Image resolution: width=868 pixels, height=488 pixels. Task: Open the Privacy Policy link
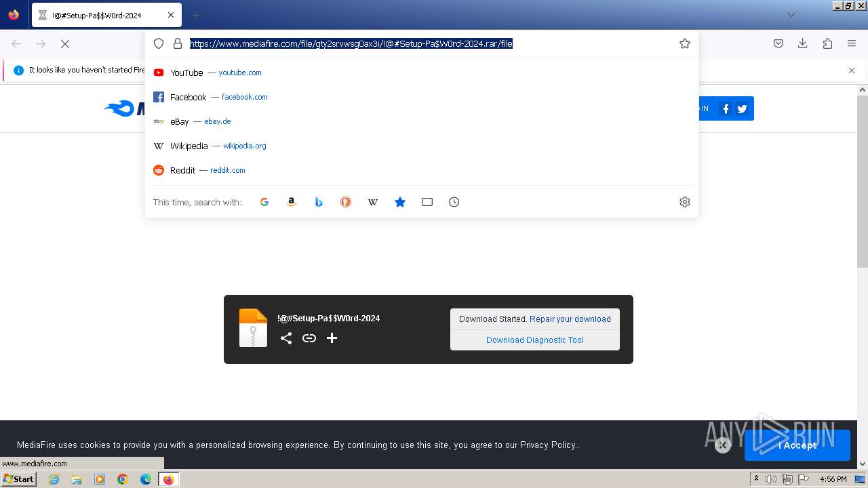pyautogui.click(x=548, y=445)
